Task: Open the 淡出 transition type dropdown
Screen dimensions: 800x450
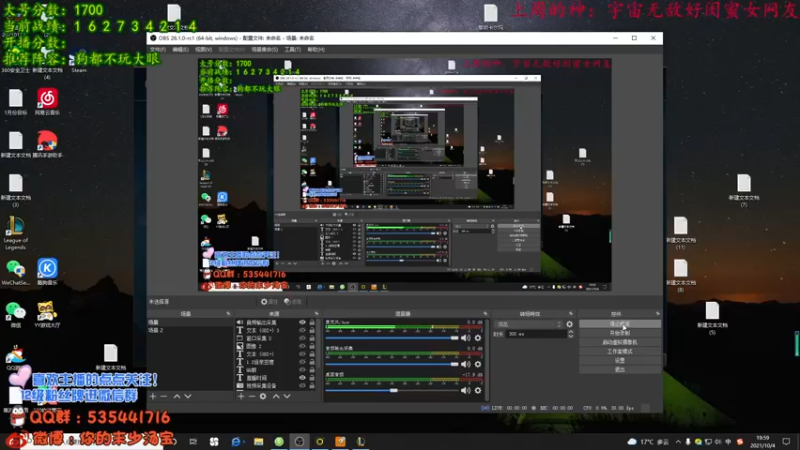Action: coord(529,324)
